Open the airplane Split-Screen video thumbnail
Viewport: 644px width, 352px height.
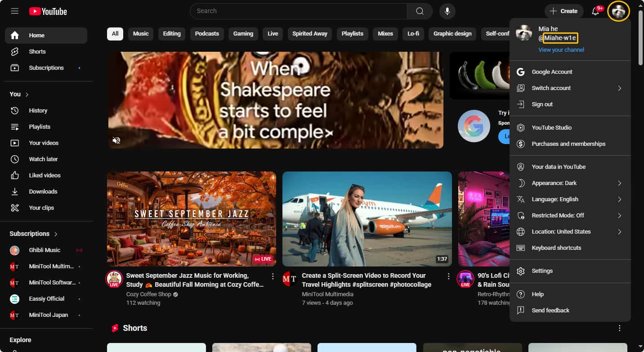(x=367, y=219)
